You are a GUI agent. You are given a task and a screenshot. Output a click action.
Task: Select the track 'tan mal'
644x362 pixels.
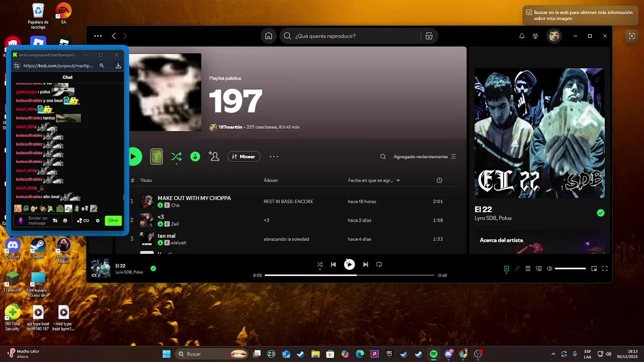coord(167,236)
